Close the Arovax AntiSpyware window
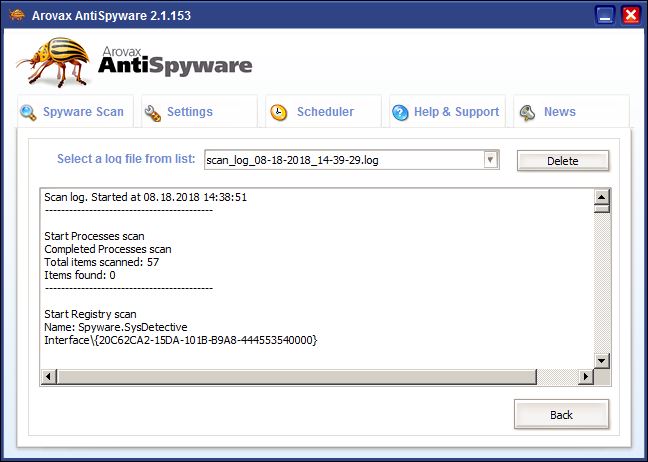Image resolution: width=648 pixels, height=462 pixels. tap(631, 16)
